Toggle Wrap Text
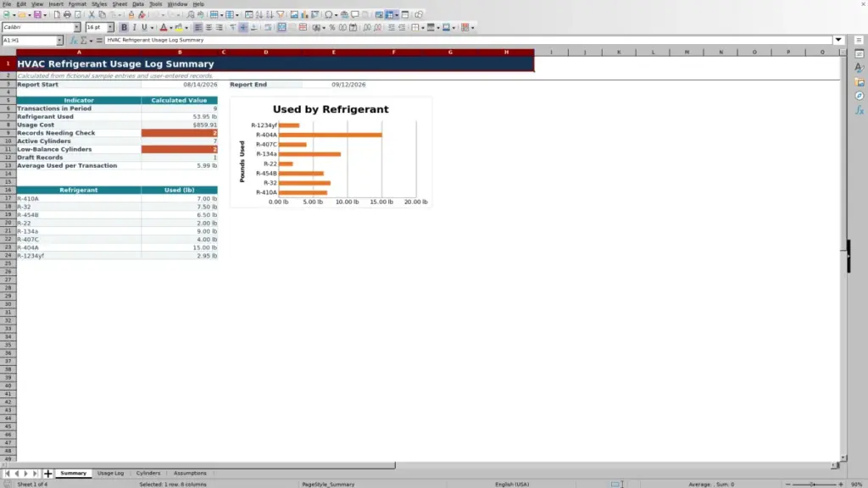The width and height of the screenshot is (868, 488). pyautogui.click(x=268, y=27)
